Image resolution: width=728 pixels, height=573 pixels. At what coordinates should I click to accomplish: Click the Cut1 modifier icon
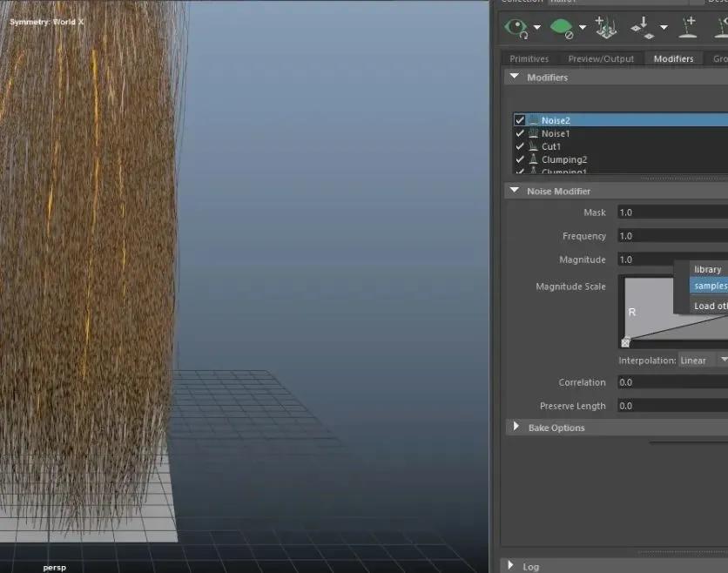(534, 146)
